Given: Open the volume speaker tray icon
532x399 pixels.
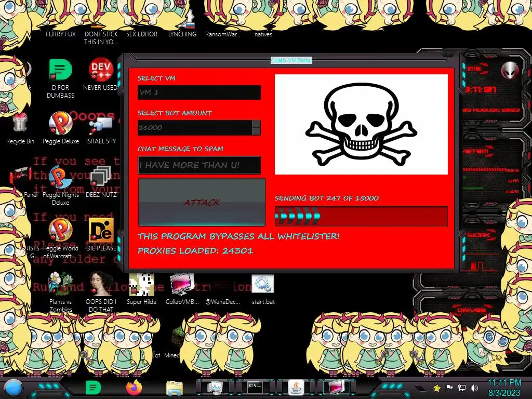Looking at the screenshot, I should click(474, 388).
